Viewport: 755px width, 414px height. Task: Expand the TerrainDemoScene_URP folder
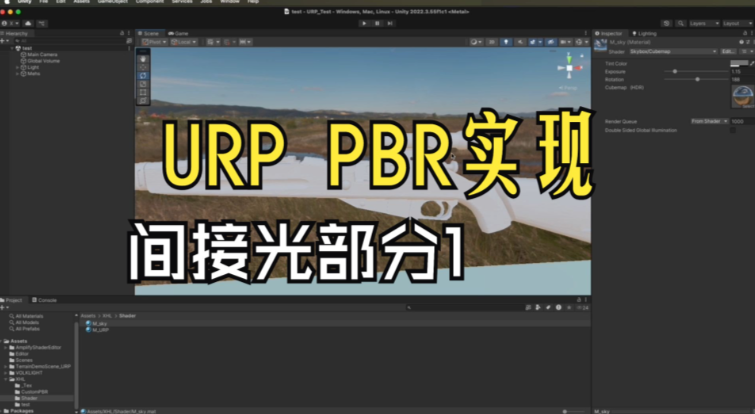pyautogui.click(x=8, y=367)
